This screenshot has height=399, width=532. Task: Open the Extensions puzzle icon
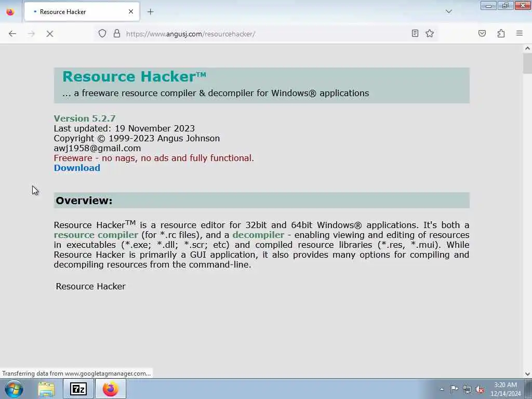[501, 33]
